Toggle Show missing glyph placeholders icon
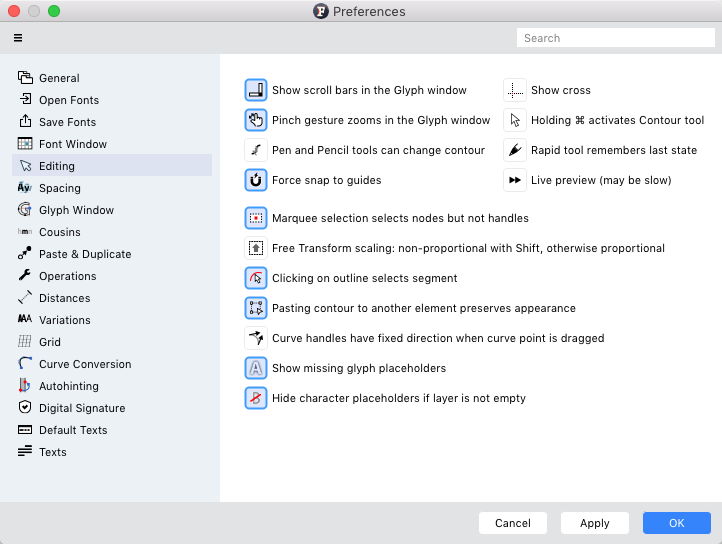The width and height of the screenshot is (722, 544). click(x=256, y=368)
